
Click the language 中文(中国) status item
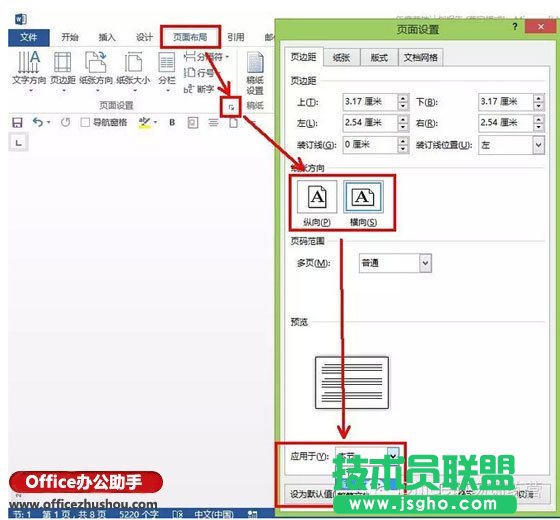(x=214, y=514)
